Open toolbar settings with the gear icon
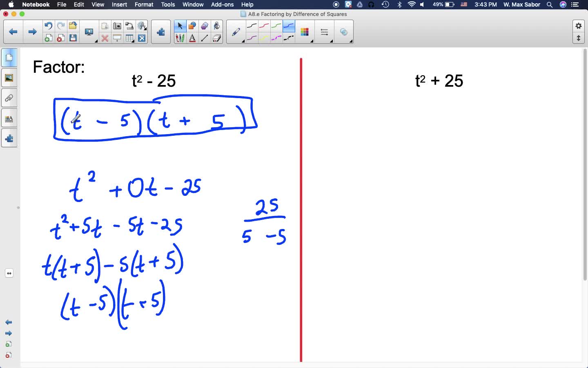 pos(579,26)
